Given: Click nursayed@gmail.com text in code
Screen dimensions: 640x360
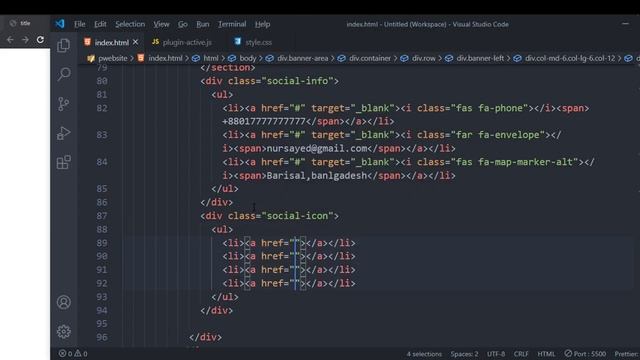Looking at the screenshot, I should [317, 149].
